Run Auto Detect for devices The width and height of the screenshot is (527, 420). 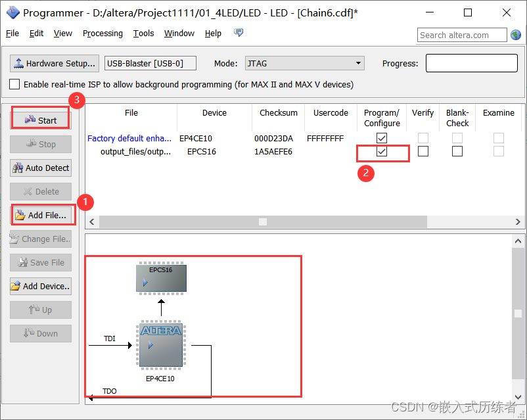point(40,168)
